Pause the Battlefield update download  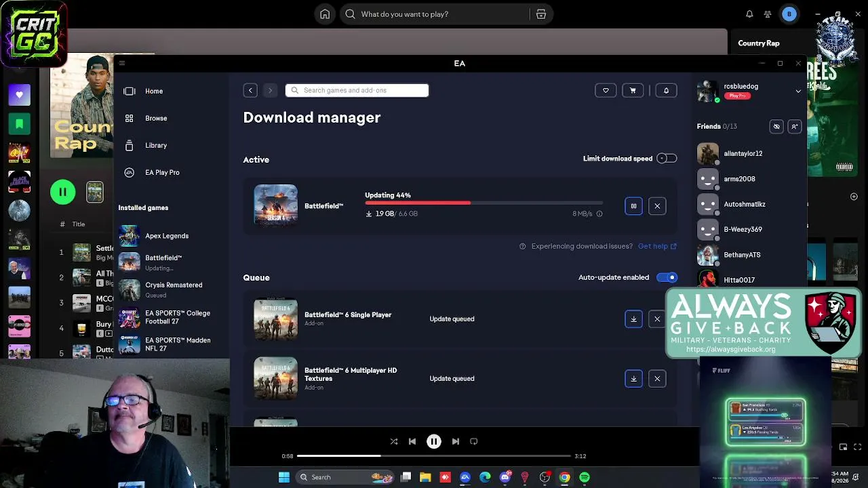pos(633,206)
